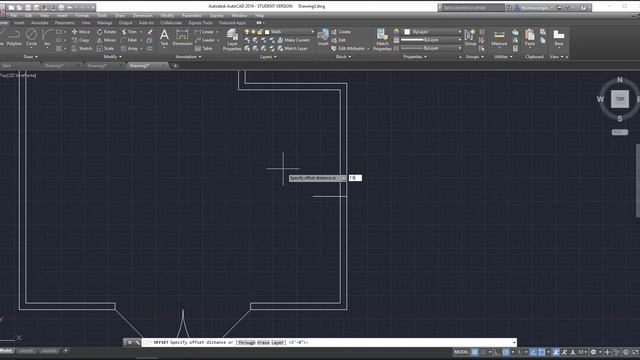Toggle polar tracking in status bar

506,352
